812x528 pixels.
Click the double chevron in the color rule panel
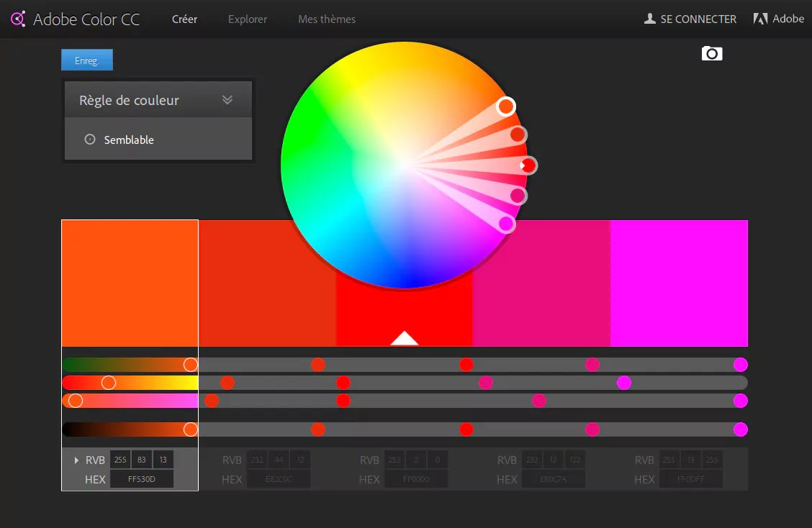pyautogui.click(x=227, y=99)
